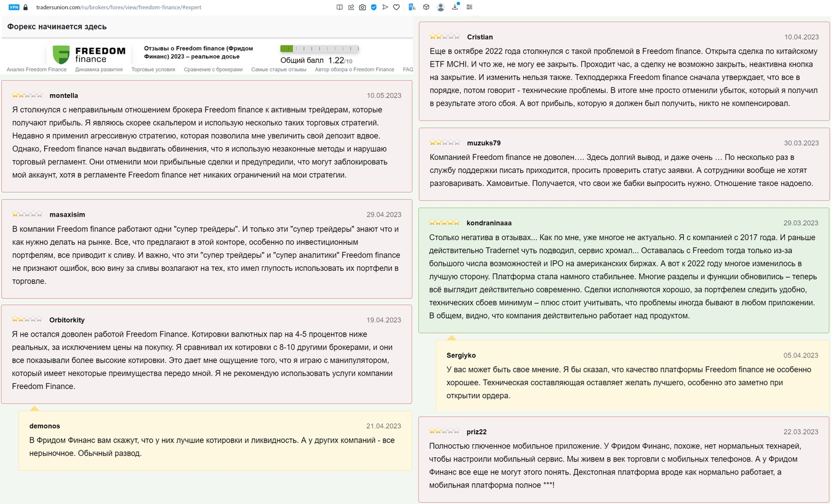Image resolution: width=831 pixels, height=504 pixels.
Task: Click username Orbitorkity
Action: pyautogui.click(x=67, y=319)
